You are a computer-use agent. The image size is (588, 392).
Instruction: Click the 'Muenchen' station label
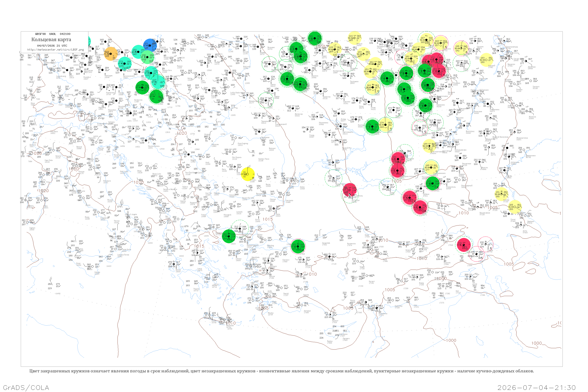(x=112, y=110)
